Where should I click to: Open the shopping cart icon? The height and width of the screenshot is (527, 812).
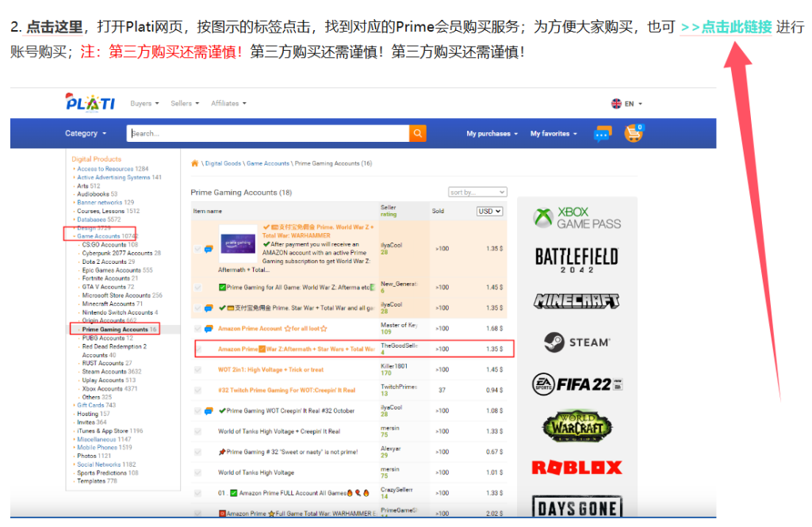(x=633, y=133)
